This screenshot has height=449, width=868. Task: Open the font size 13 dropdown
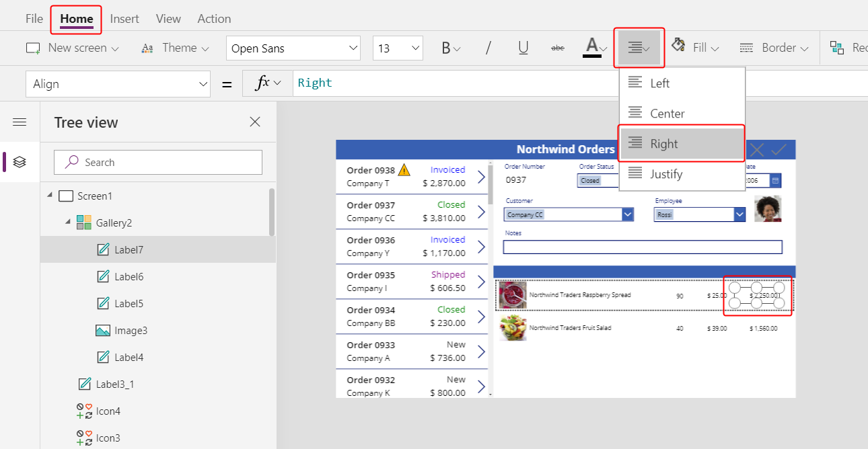click(398, 48)
